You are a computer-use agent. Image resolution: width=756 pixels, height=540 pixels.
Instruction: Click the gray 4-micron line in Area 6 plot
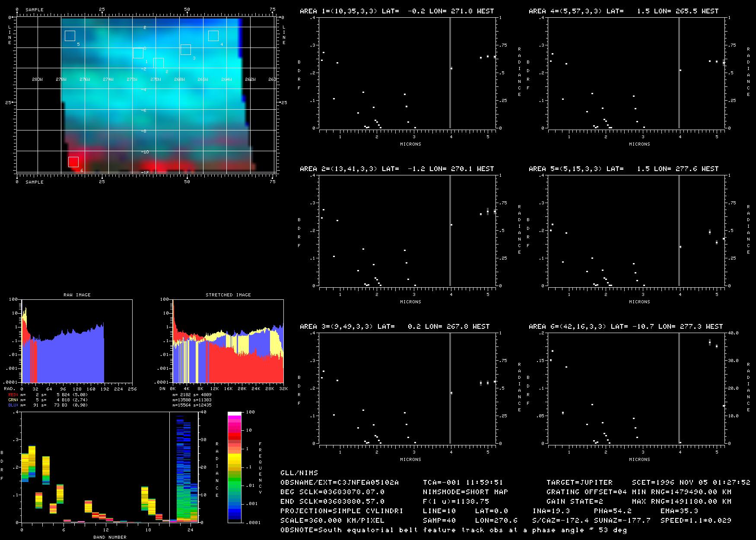point(679,388)
